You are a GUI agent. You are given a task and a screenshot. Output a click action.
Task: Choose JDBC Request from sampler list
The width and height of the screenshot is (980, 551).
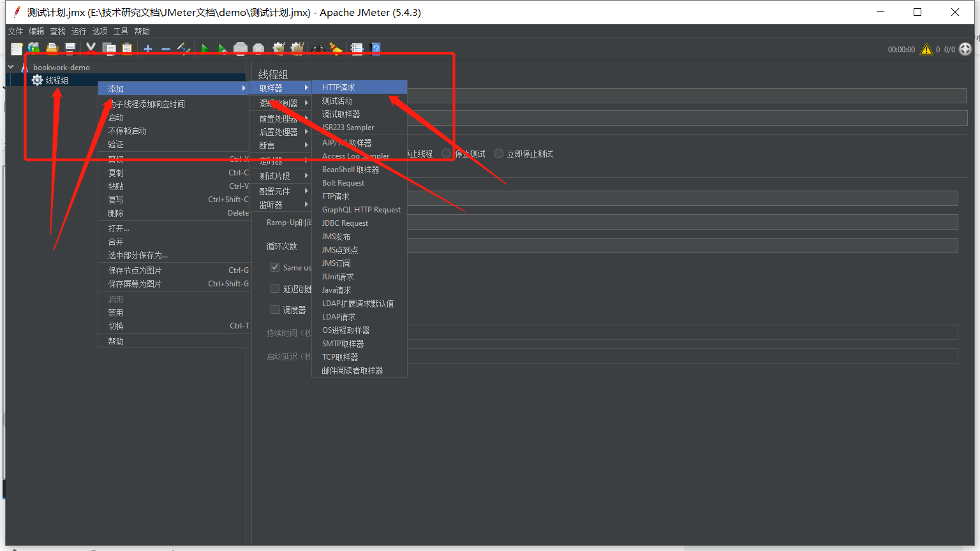click(359, 223)
